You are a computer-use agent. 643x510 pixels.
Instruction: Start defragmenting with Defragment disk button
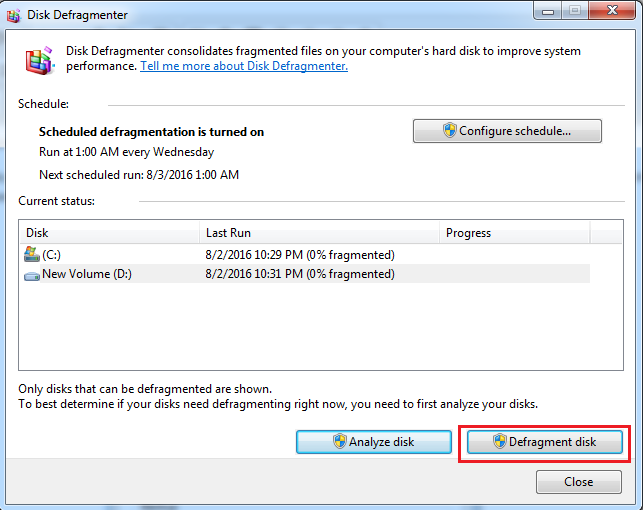coord(544,442)
